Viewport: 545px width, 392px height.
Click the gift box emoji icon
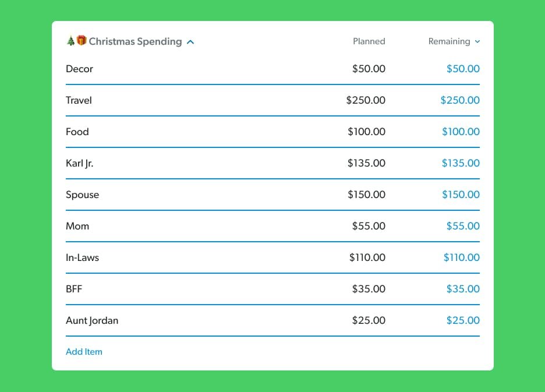81,41
